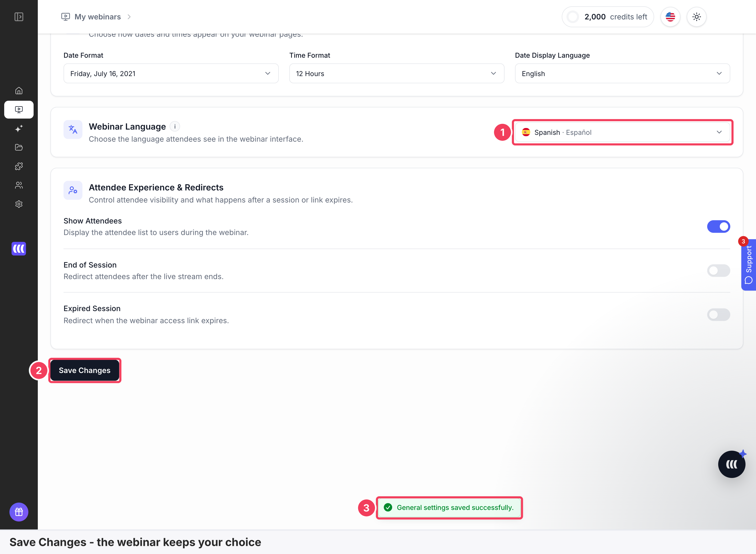756x554 pixels.
Task: Enable End of Session redirect toggle
Action: tap(718, 271)
